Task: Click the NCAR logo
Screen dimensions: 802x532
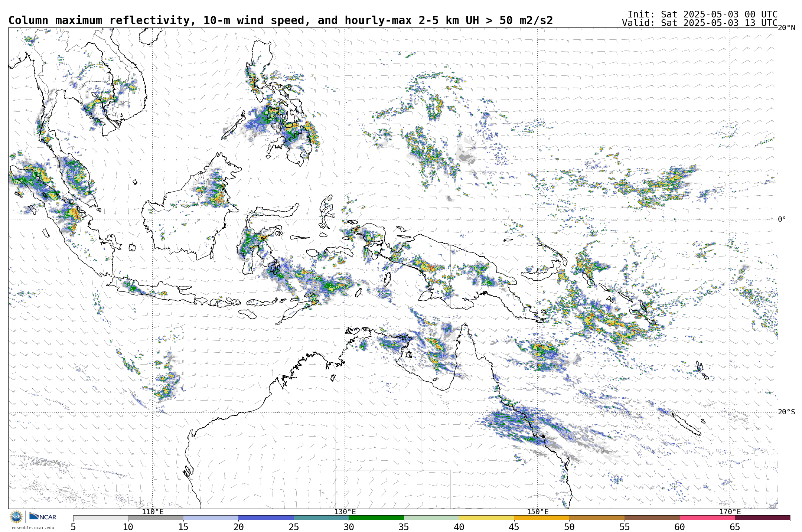Action: tap(43, 516)
